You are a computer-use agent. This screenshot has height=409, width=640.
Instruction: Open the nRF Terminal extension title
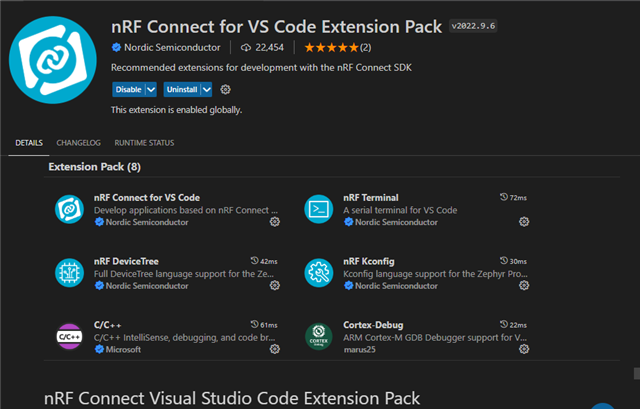click(371, 198)
